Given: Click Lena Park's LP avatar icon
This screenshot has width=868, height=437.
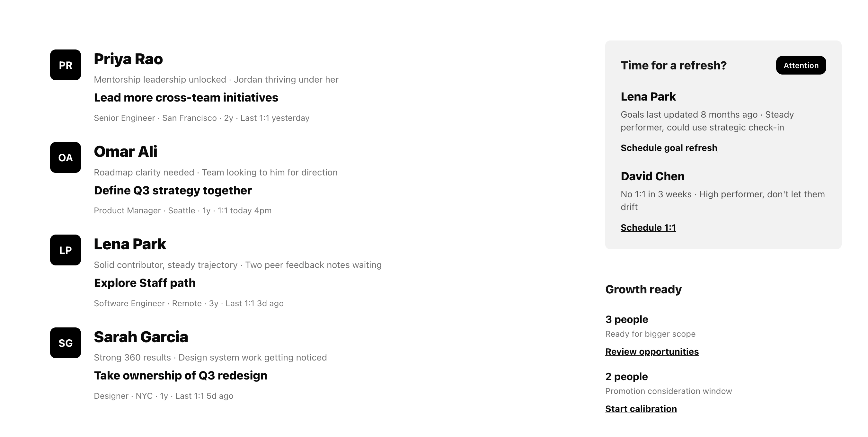Looking at the screenshot, I should [65, 250].
